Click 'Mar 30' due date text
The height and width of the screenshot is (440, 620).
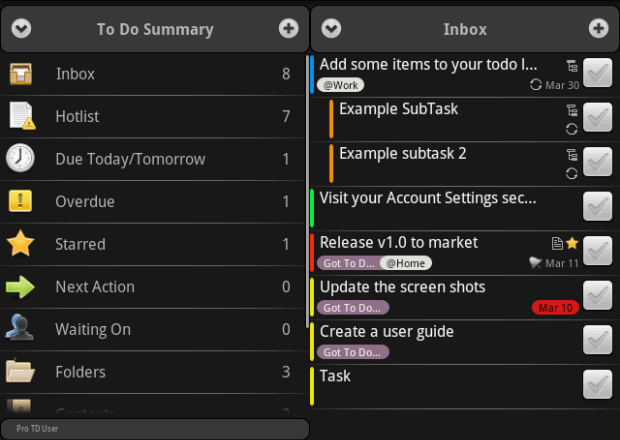point(562,85)
